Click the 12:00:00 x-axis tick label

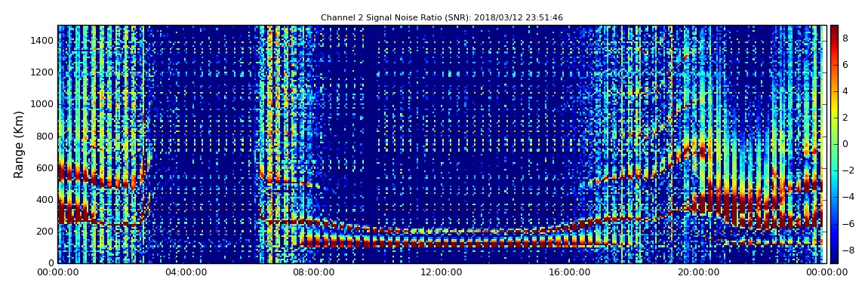442,272
